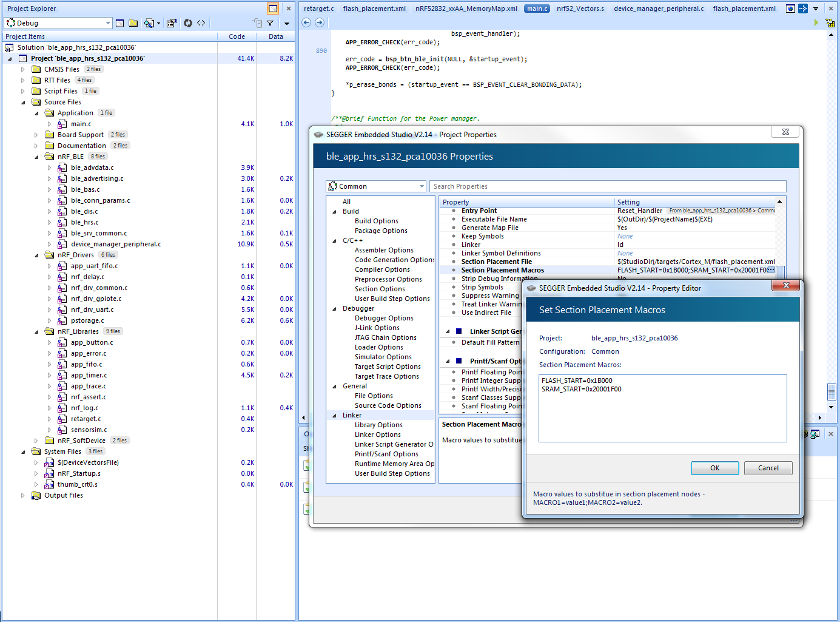Select ble_hrs.c in the nRF_BLE folder

[x=84, y=222]
